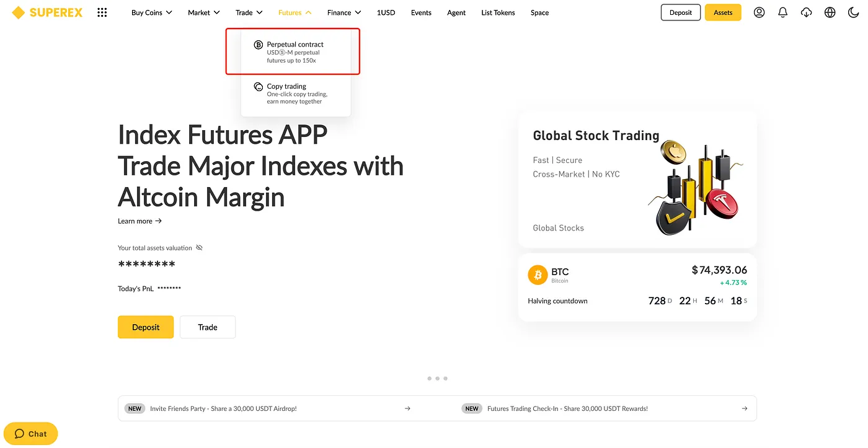Click the Perpetual contract coin icon
Image resolution: width=868 pixels, height=448 pixels.
point(259,45)
